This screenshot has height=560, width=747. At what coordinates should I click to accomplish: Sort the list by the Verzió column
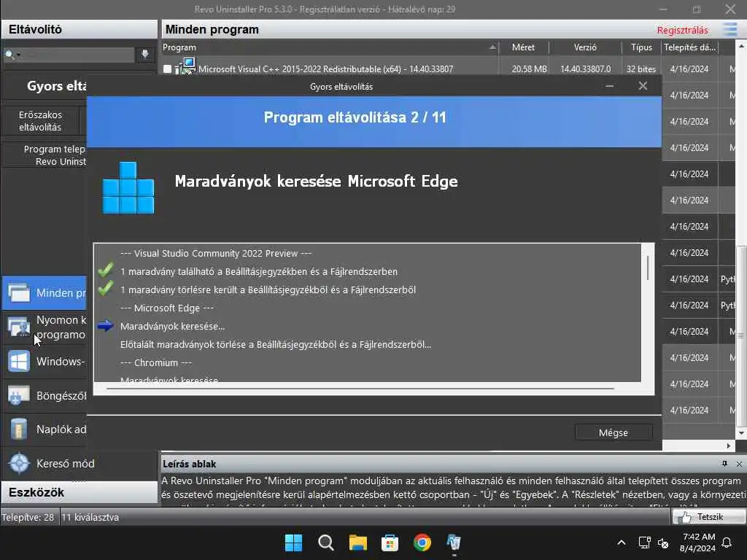585,47
